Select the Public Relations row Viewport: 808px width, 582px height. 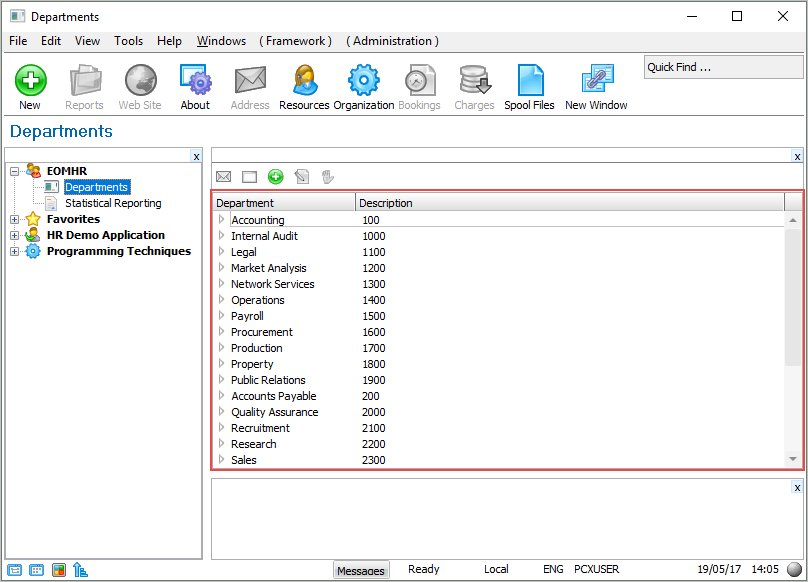pyautogui.click(x=499, y=380)
